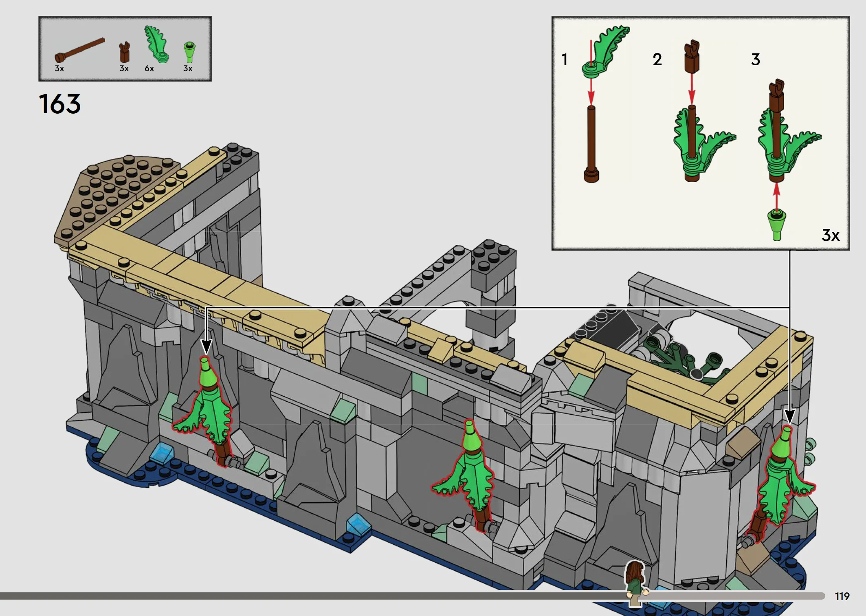
Task: Click sub-step number 1 in the inset
Action: click(x=564, y=59)
